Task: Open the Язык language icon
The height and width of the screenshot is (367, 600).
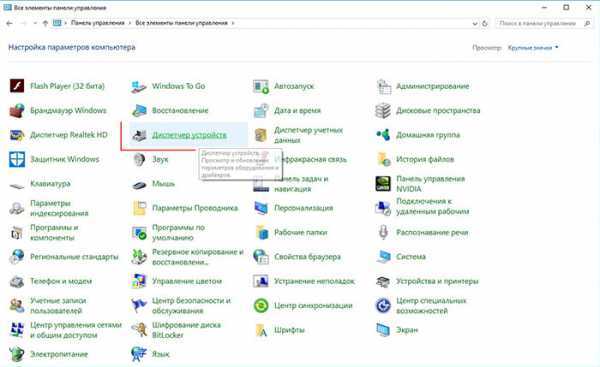Action: pyautogui.click(x=139, y=354)
